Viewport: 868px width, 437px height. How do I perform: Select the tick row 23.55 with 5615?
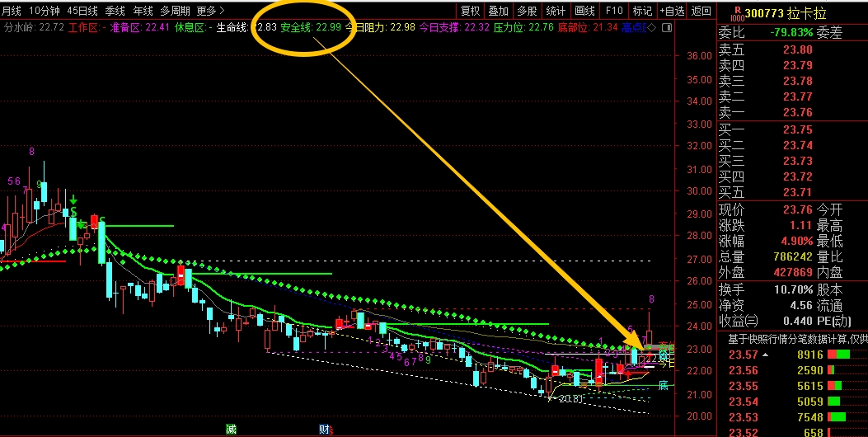[x=792, y=386]
